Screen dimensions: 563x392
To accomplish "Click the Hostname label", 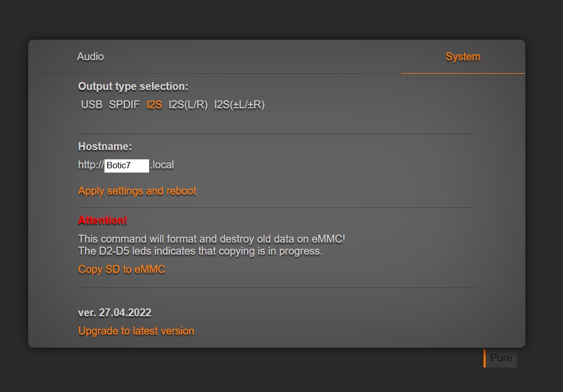I will (x=105, y=146).
